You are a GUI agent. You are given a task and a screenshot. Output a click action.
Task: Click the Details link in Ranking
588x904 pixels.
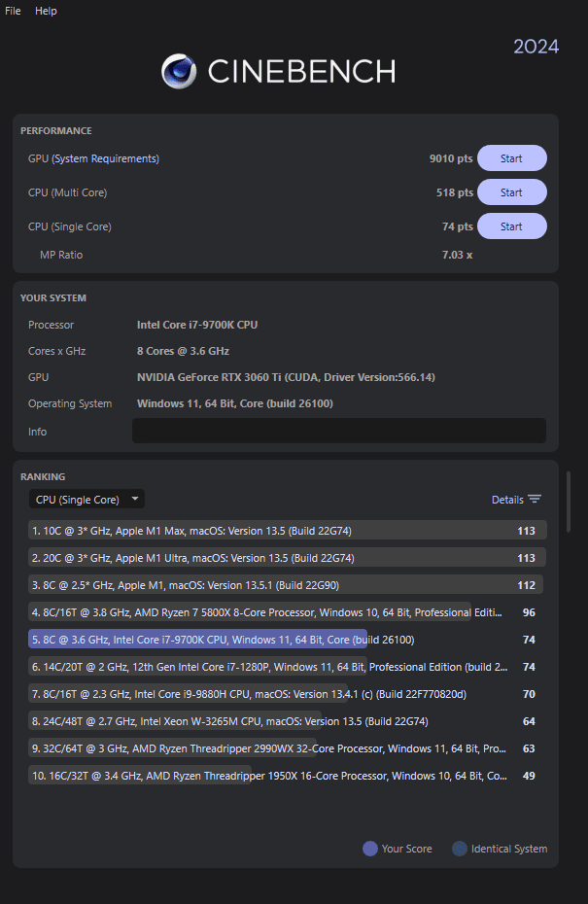pyautogui.click(x=507, y=500)
